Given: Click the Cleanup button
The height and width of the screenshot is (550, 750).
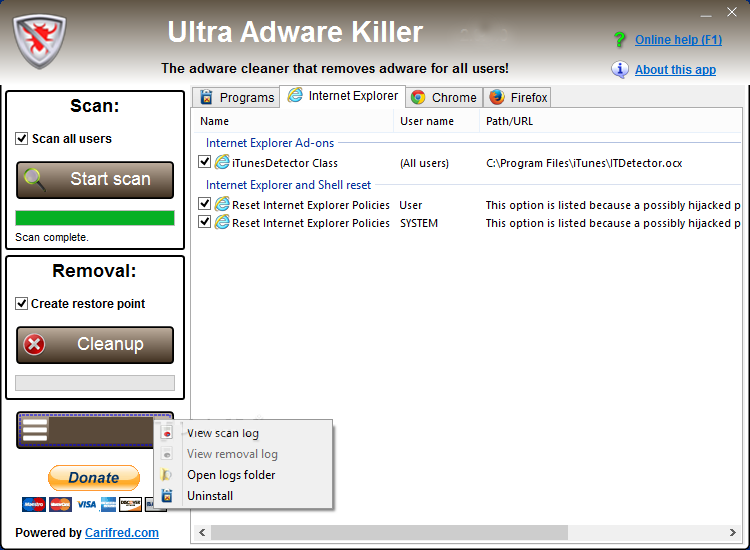Looking at the screenshot, I should [x=95, y=345].
